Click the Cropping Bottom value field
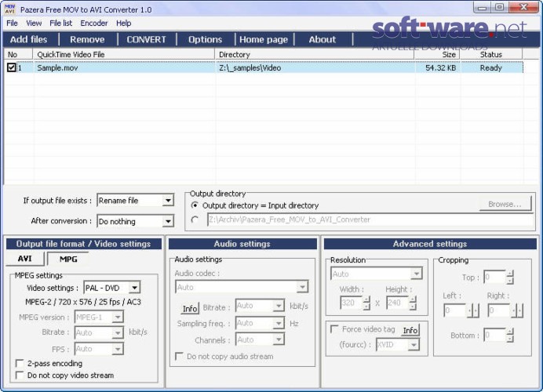Viewport: 543px width, 392px height. 494,335
